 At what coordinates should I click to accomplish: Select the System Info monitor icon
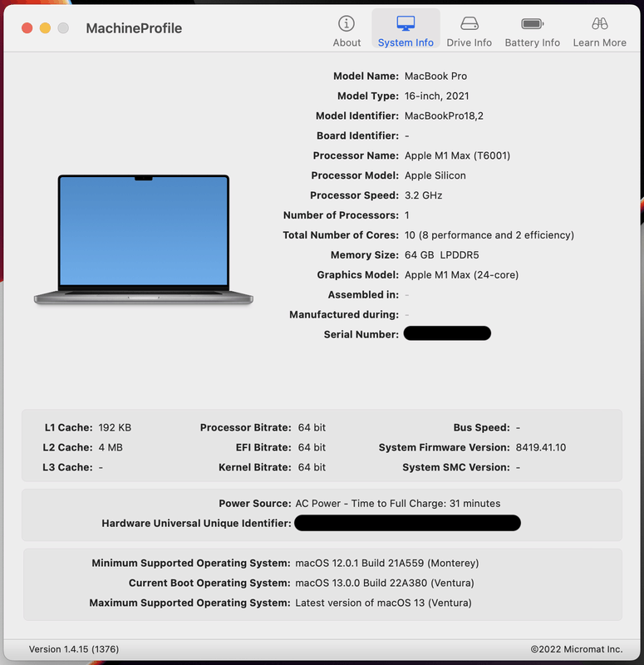point(406,23)
